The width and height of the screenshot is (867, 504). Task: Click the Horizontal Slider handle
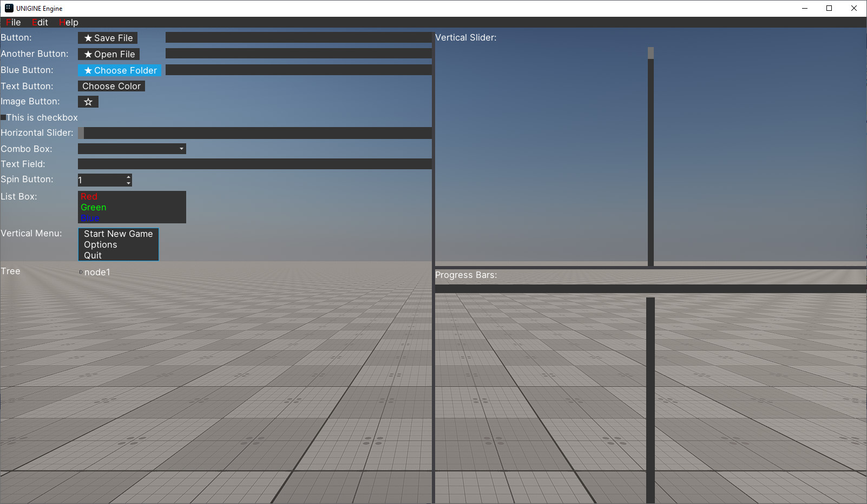[81, 133]
